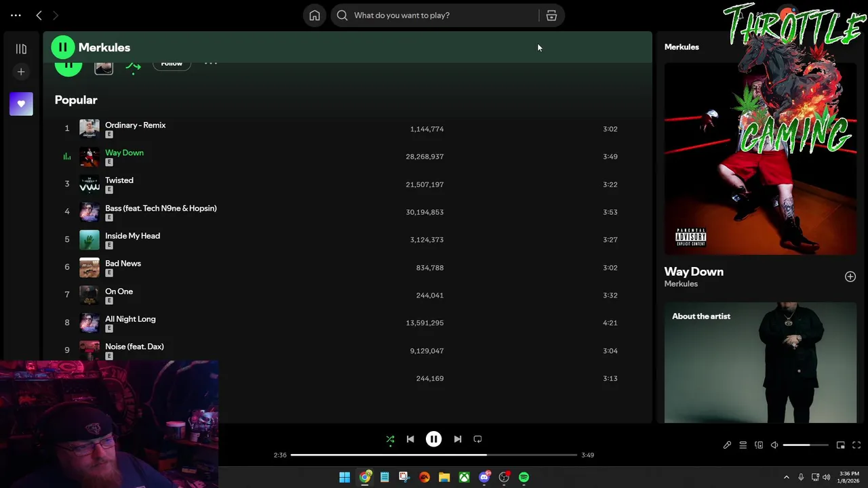This screenshot has width=868, height=488.
Task: Enter full screen player view
Action: [x=856, y=445]
